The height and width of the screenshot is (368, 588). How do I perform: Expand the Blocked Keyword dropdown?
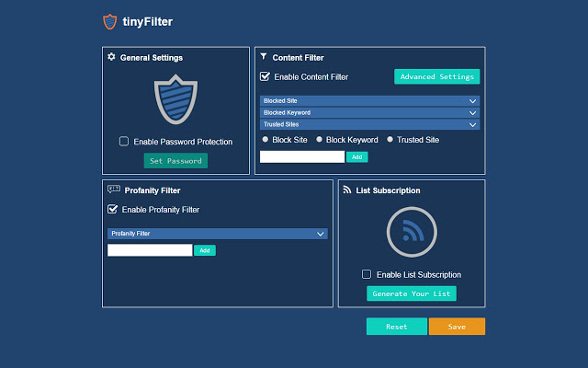[x=369, y=112]
